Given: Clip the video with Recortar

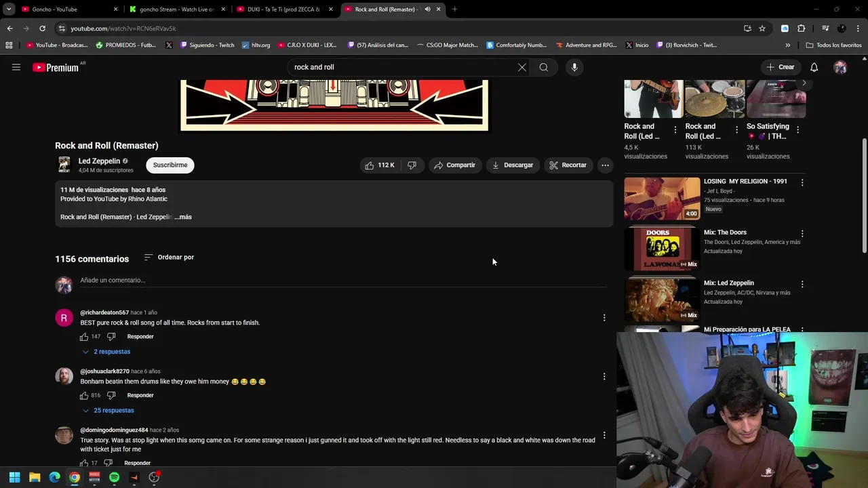Looking at the screenshot, I should click(568, 165).
